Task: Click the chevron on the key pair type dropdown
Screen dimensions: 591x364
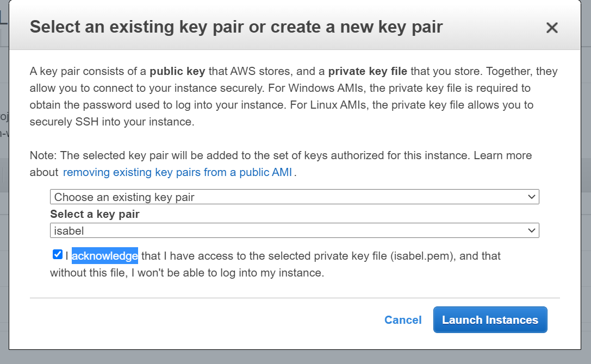Action: [532, 196]
